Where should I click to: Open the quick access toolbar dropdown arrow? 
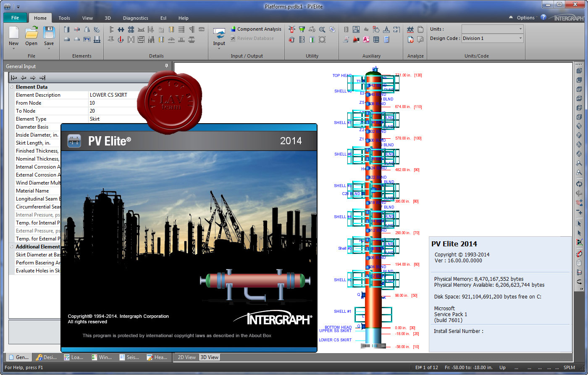(x=18, y=7)
